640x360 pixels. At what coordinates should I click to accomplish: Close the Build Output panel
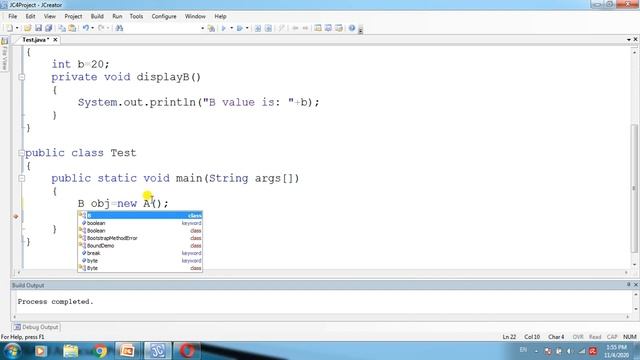(x=636, y=284)
